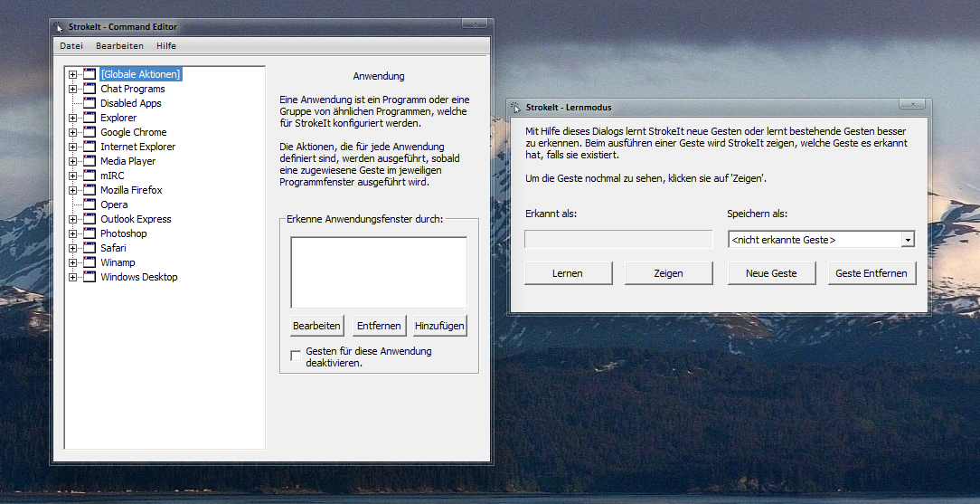The height and width of the screenshot is (504, 980).
Task: Expand the Internet Explorer tree node
Action: pyautogui.click(x=72, y=147)
